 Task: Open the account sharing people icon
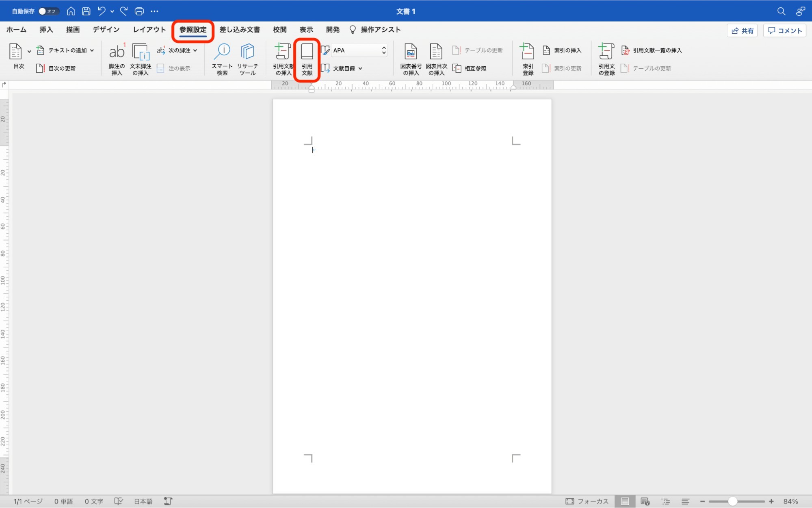tap(800, 11)
